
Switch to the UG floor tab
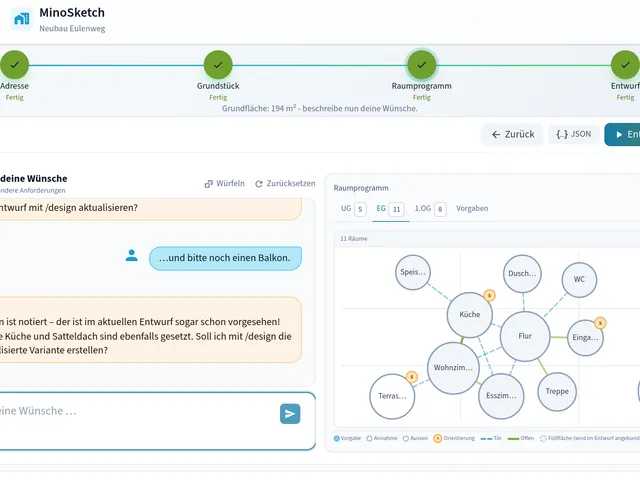pyautogui.click(x=353, y=209)
